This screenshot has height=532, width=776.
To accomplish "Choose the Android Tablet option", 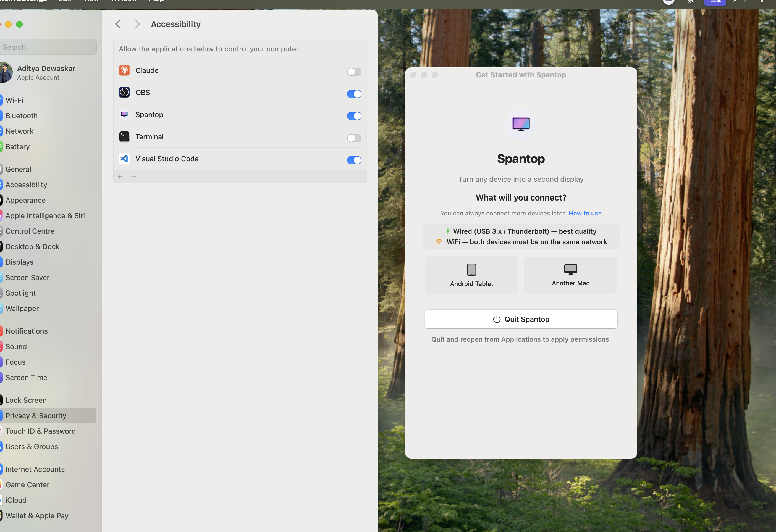I will pyautogui.click(x=471, y=275).
